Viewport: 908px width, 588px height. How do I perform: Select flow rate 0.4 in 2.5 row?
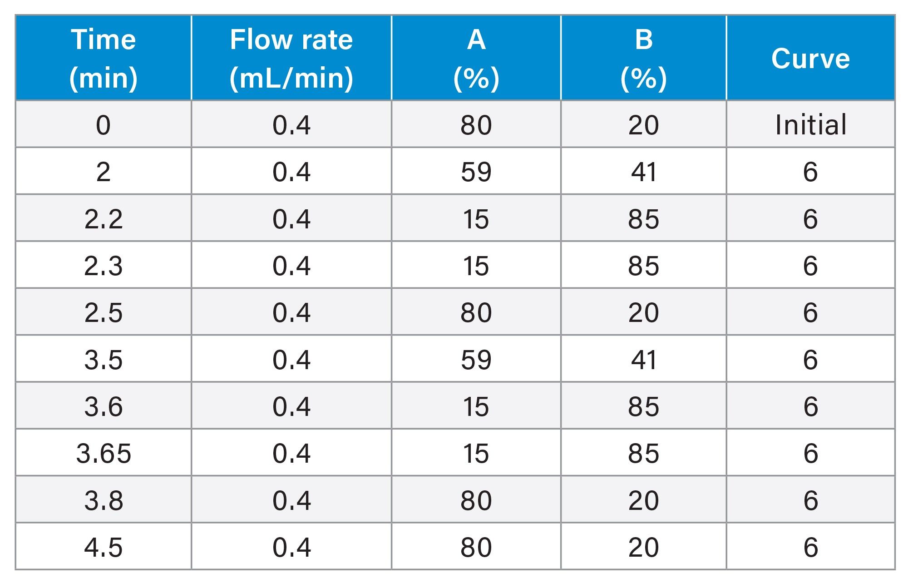coord(291,312)
